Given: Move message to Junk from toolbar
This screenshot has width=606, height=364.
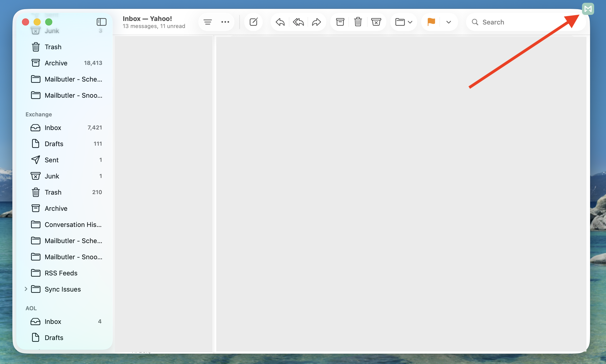Looking at the screenshot, I should [x=376, y=22].
